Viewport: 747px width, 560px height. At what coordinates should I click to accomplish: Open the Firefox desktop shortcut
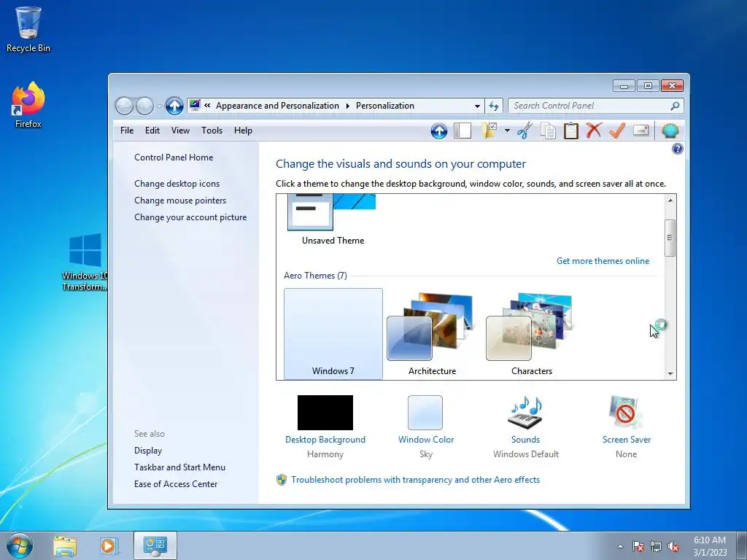[28, 105]
